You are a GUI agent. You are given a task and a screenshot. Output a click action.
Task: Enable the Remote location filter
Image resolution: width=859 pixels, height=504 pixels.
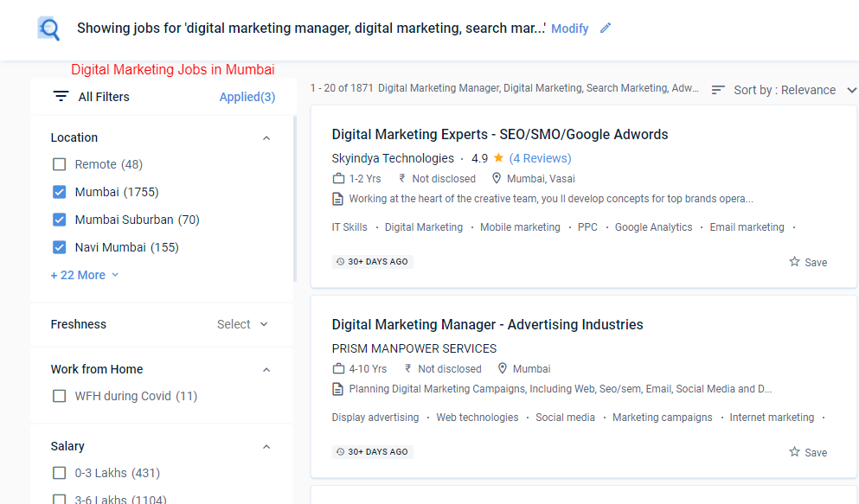pos(59,163)
